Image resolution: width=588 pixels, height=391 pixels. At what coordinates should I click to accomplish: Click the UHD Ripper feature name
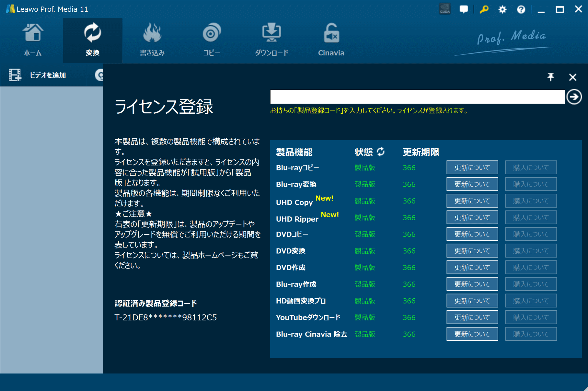(297, 219)
